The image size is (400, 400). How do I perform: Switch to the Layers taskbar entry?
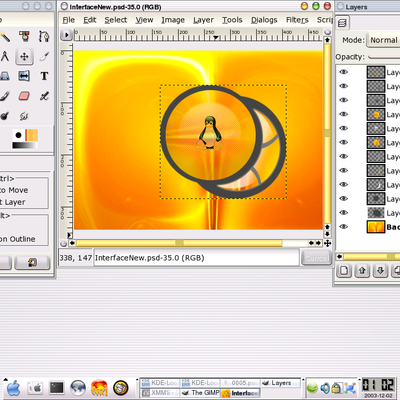(x=280, y=383)
